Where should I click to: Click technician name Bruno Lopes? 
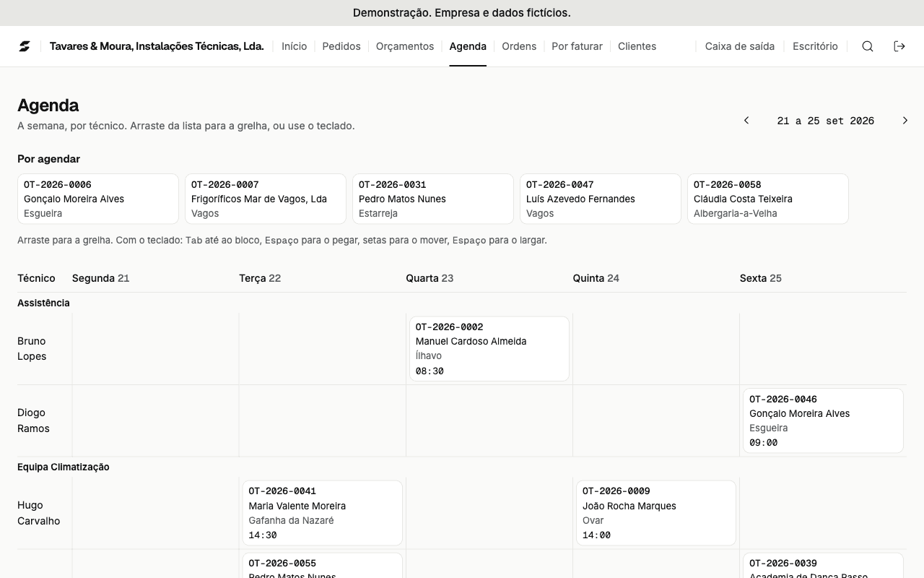(32, 348)
